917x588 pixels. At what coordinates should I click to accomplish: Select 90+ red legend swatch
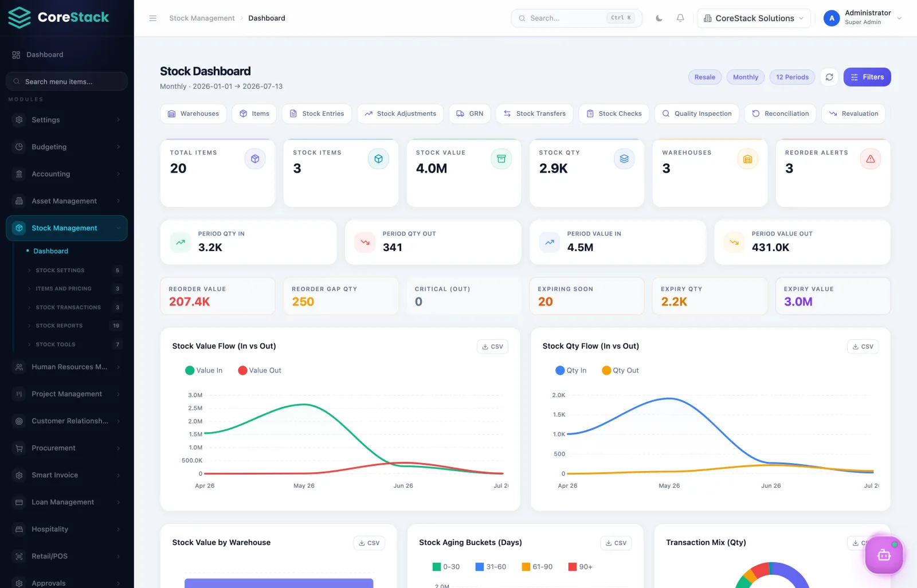click(572, 567)
